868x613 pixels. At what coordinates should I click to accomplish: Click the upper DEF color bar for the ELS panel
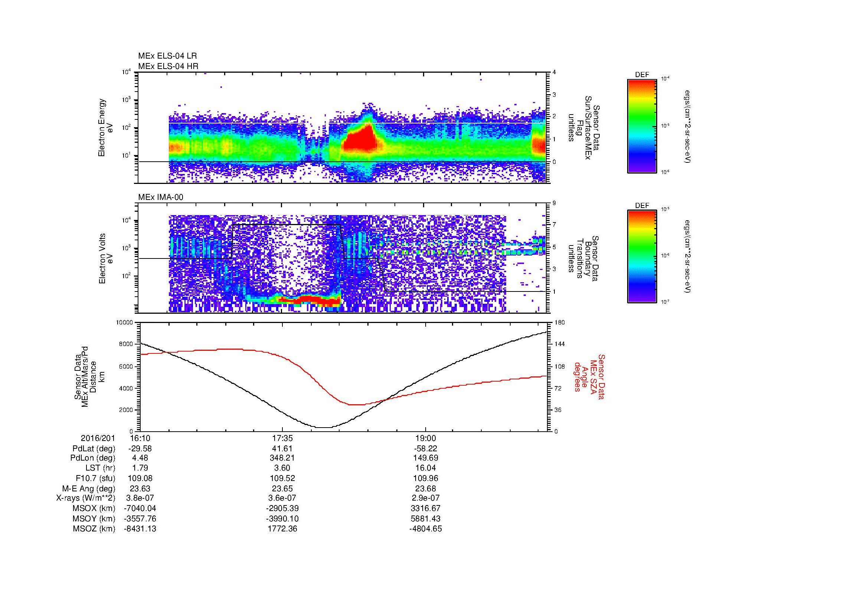tap(642, 126)
